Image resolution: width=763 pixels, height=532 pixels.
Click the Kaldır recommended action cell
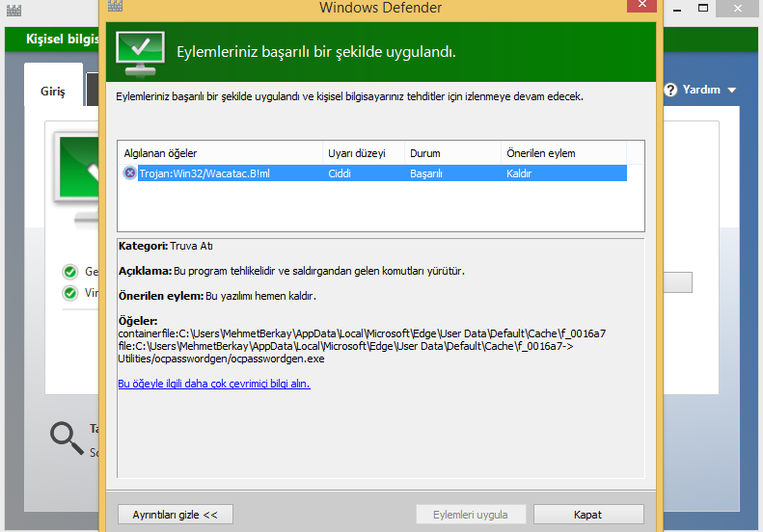[x=519, y=173]
